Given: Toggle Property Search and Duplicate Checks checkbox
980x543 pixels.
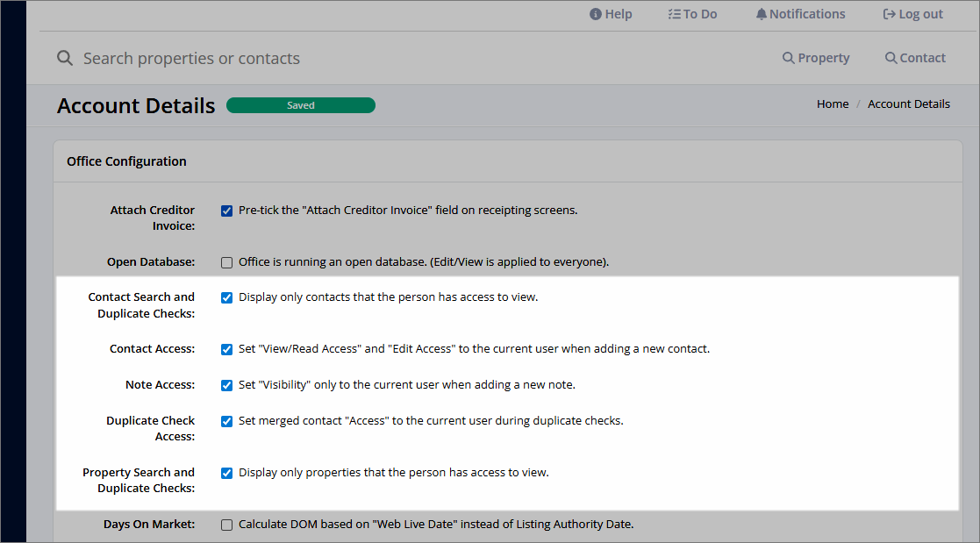Looking at the screenshot, I should 226,473.
